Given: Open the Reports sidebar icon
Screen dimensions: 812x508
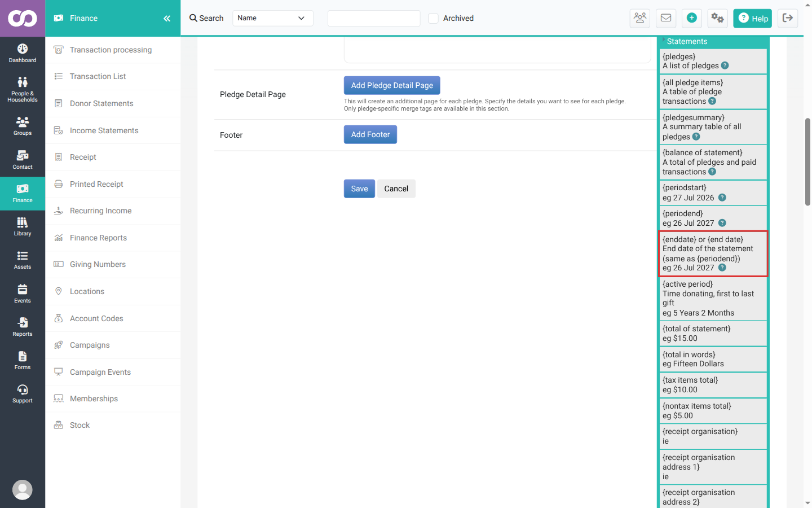Looking at the screenshot, I should click(23, 327).
